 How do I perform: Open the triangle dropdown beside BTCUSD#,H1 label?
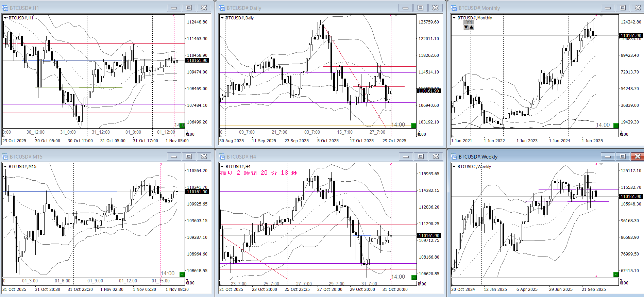click(5, 18)
